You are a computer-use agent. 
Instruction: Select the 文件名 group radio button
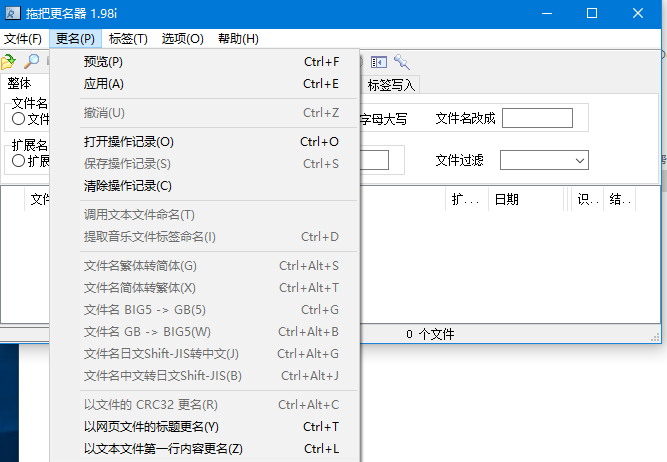[x=18, y=119]
